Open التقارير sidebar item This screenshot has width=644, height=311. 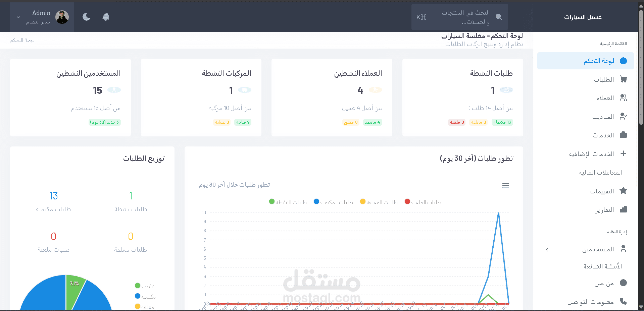click(x=586, y=210)
